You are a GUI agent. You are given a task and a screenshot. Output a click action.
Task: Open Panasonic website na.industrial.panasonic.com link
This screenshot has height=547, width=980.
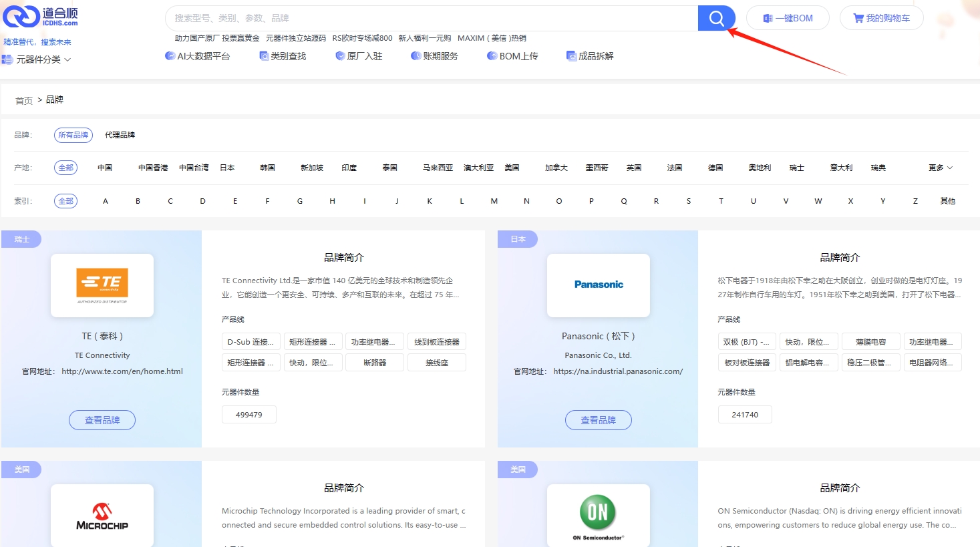pyautogui.click(x=618, y=371)
